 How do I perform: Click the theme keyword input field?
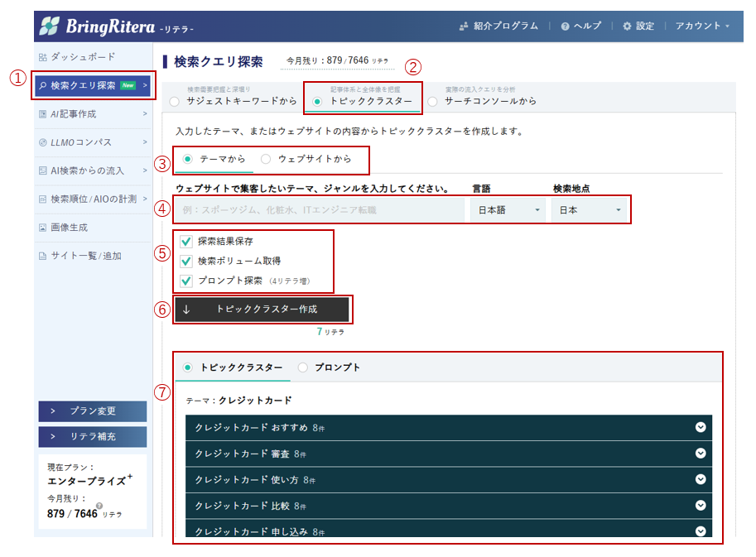[x=319, y=210]
